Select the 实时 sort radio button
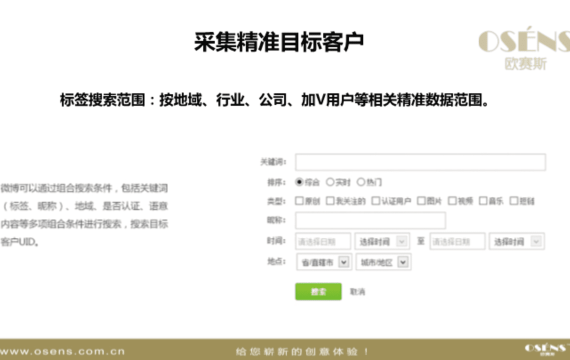This screenshot has width=570, height=360. click(330, 182)
